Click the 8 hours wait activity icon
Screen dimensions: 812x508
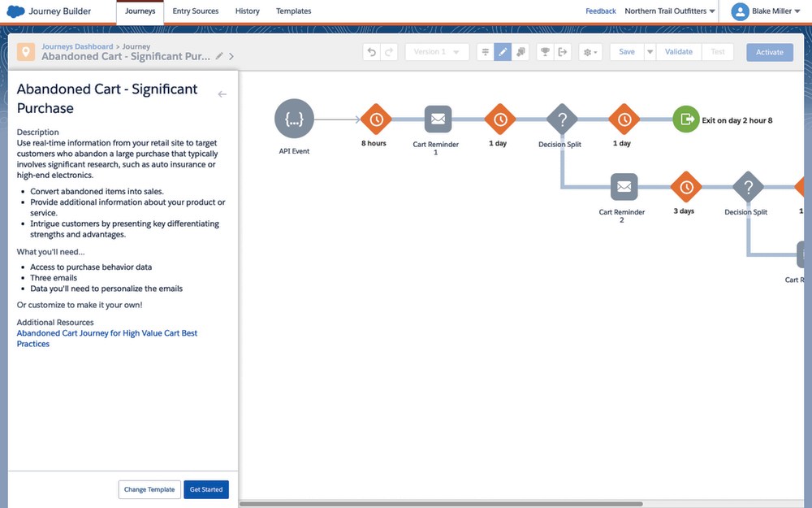(x=376, y=119)
